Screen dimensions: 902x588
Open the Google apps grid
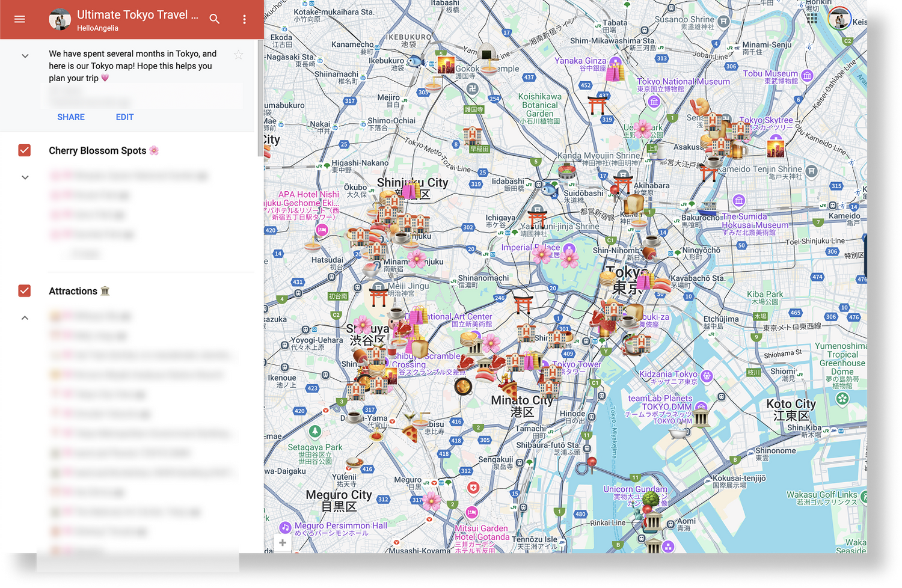click(812, 18)
